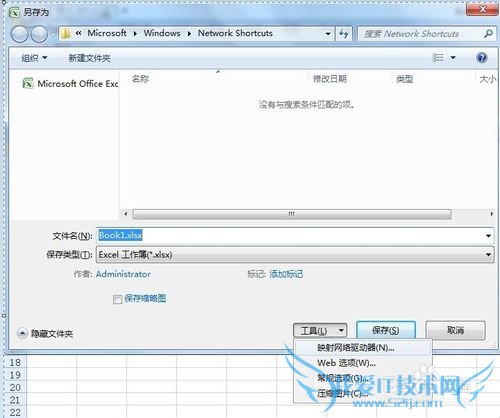Select Web 选项(W)... menu item

[363, 363]
